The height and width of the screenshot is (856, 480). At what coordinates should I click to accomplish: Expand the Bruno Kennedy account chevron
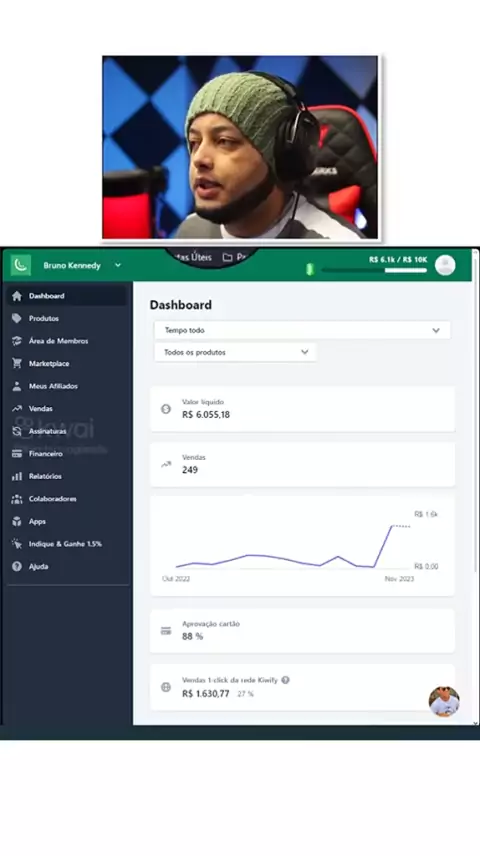[x=118, y=265]
